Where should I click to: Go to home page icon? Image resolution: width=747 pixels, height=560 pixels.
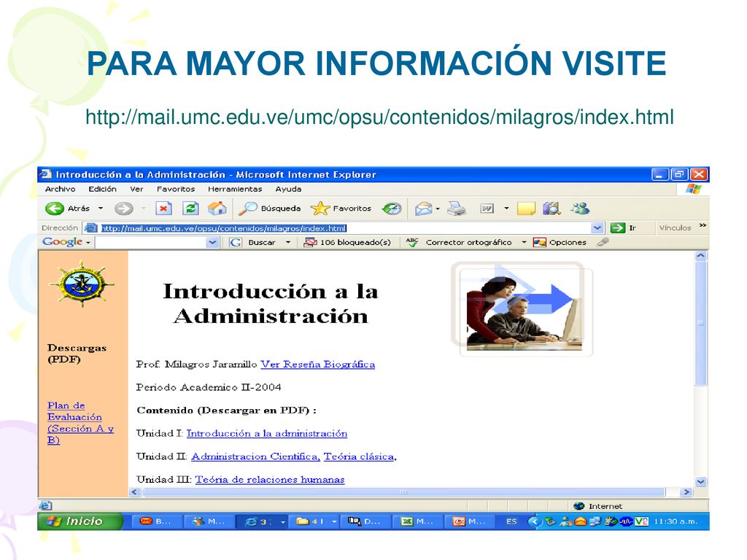pyautogui.click(x=217, y=209)
